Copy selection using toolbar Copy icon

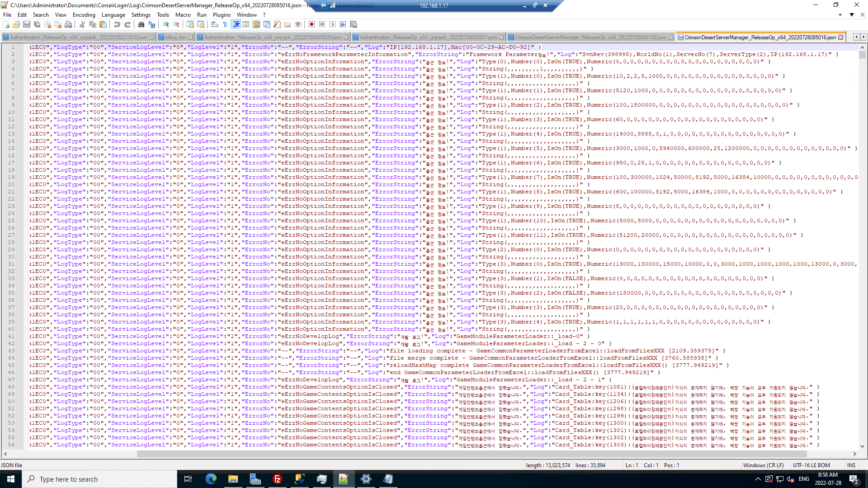tap(93, 24)
